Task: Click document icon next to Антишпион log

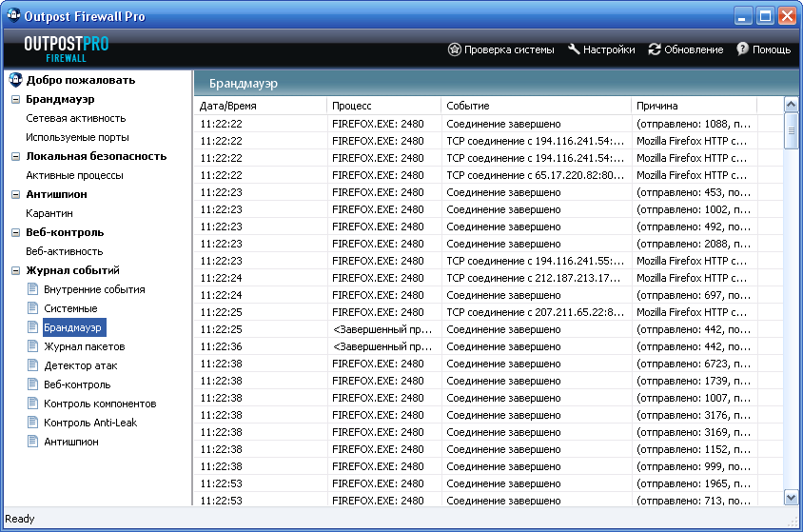Action: (32, 441)
